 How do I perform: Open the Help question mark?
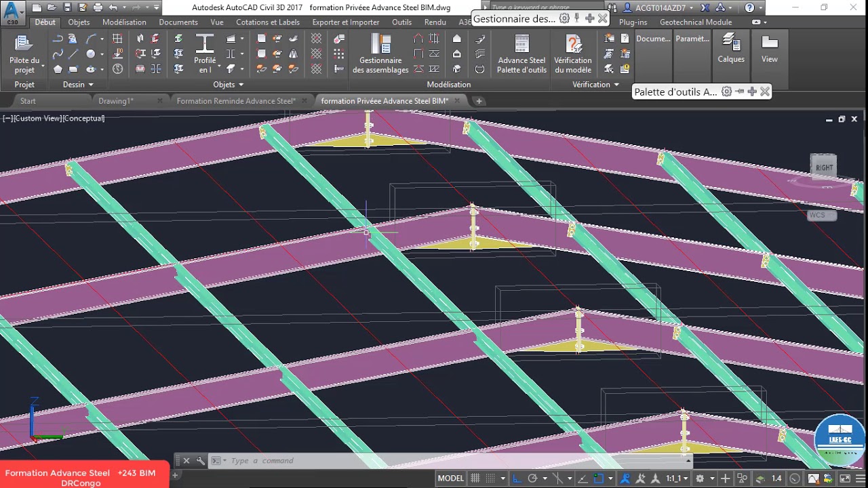[749, 7]
